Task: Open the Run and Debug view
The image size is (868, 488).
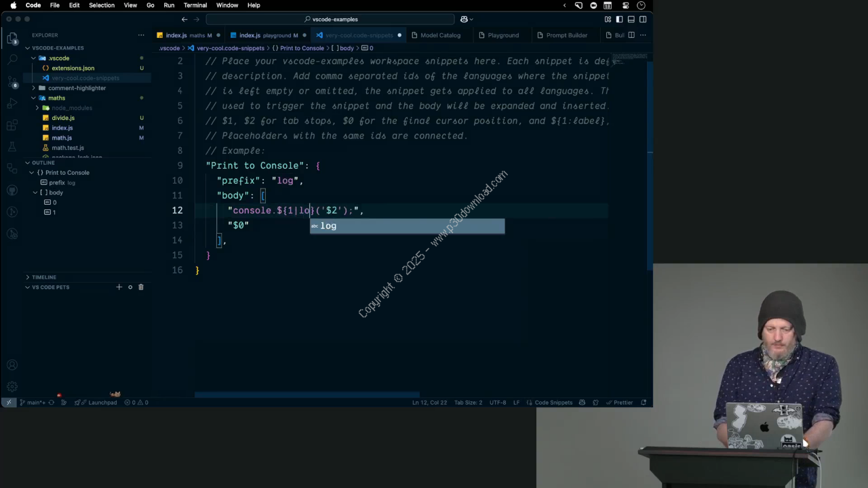Action: (12, 104)
